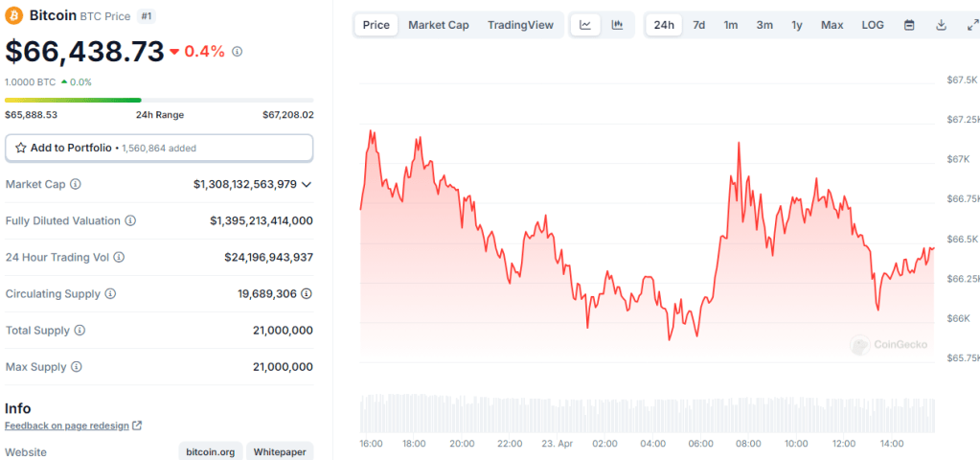Switch to line chart view icon
Viewport: 980px width, 460px height.
coord(585,25)
